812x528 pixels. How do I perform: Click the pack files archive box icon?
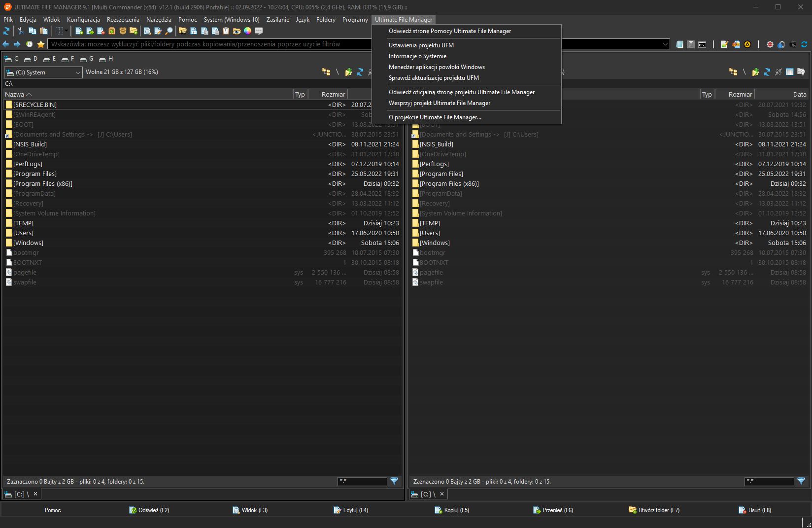pos(112,31)
